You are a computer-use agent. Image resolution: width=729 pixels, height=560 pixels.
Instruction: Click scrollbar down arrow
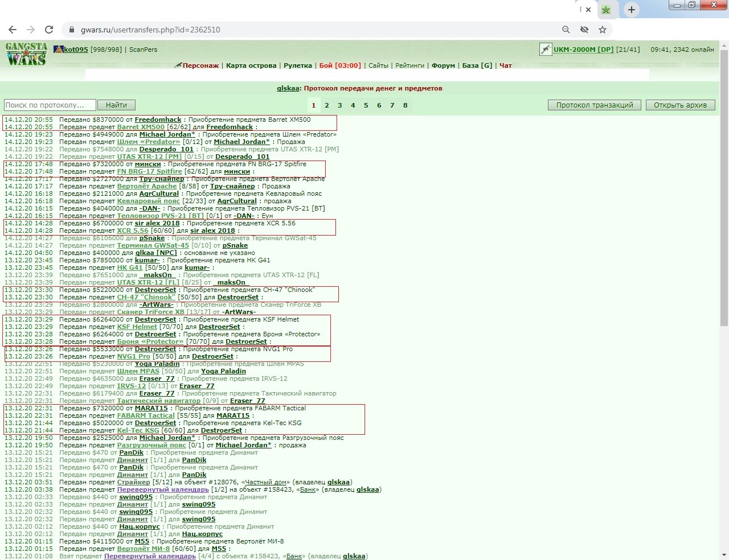point(724,555)
